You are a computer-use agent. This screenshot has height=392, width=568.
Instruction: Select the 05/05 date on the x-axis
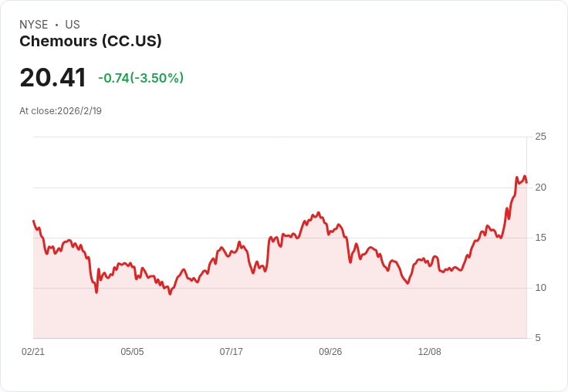[132, 352]
